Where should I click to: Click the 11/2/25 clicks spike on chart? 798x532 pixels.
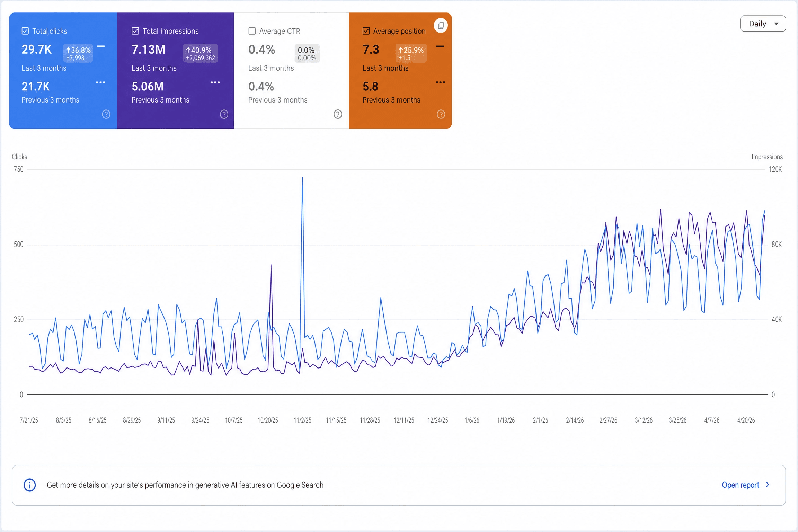point(302,178)
